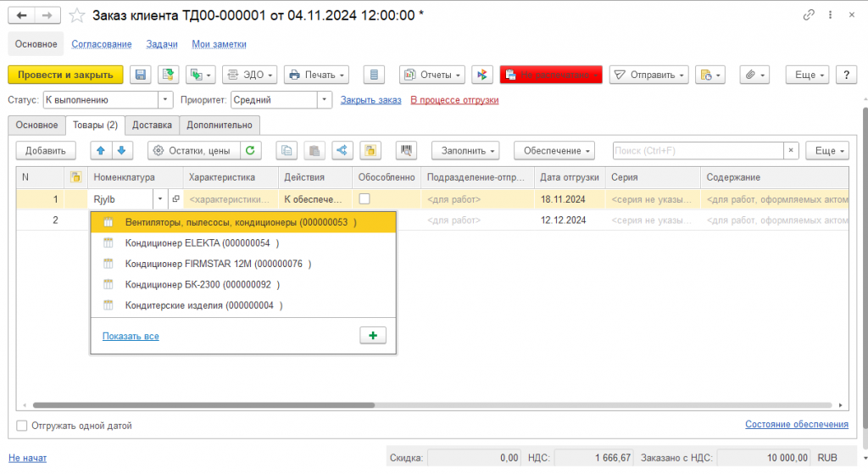Viewport: 868px width, 474px height.
Task: Go back with left arrow
Action: pos(21,15)
